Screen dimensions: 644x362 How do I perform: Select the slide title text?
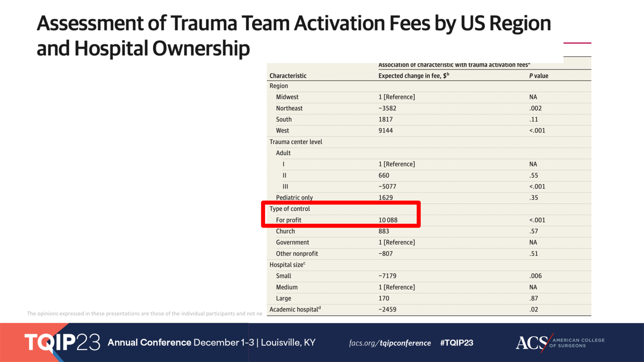293,35
